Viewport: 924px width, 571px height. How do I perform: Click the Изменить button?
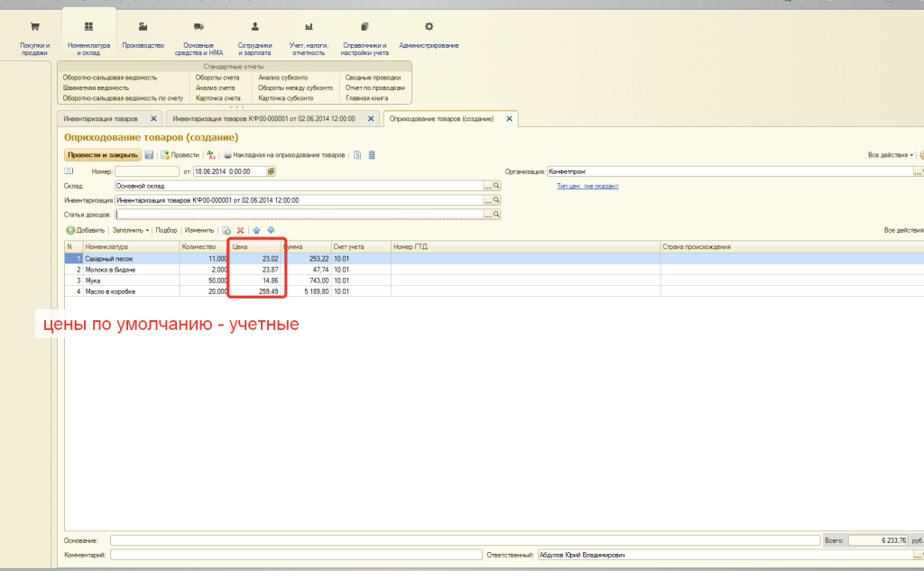coord(199,230)
